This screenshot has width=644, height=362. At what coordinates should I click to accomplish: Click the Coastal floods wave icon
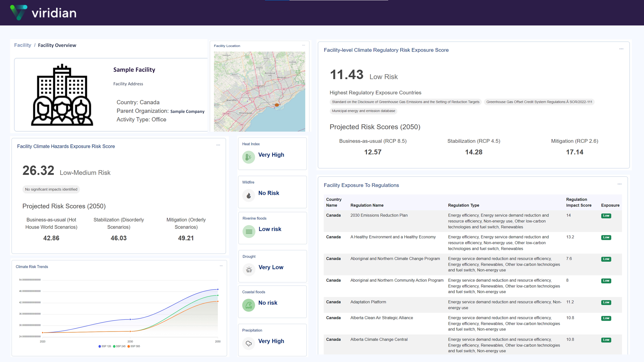(x=248, y=305)
